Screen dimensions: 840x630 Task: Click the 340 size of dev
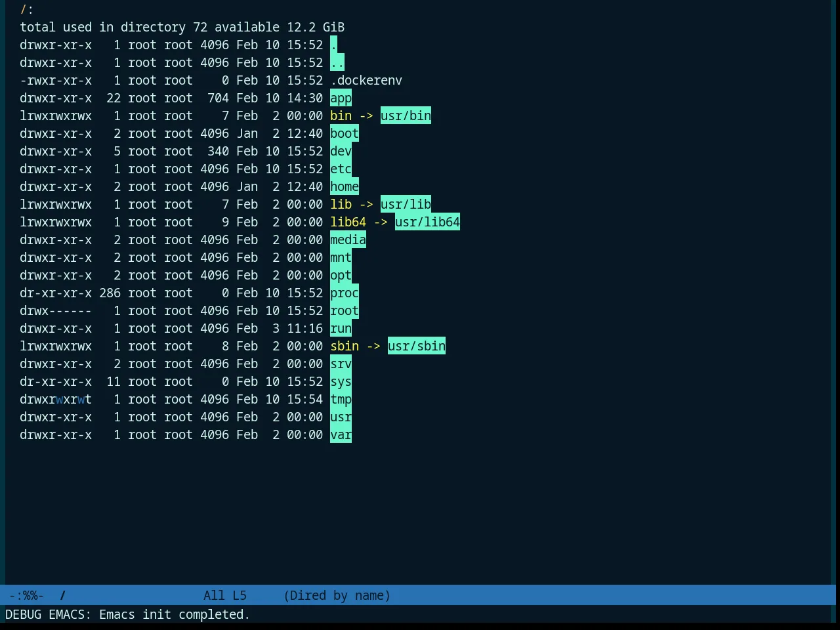click(x=218, y=152)
